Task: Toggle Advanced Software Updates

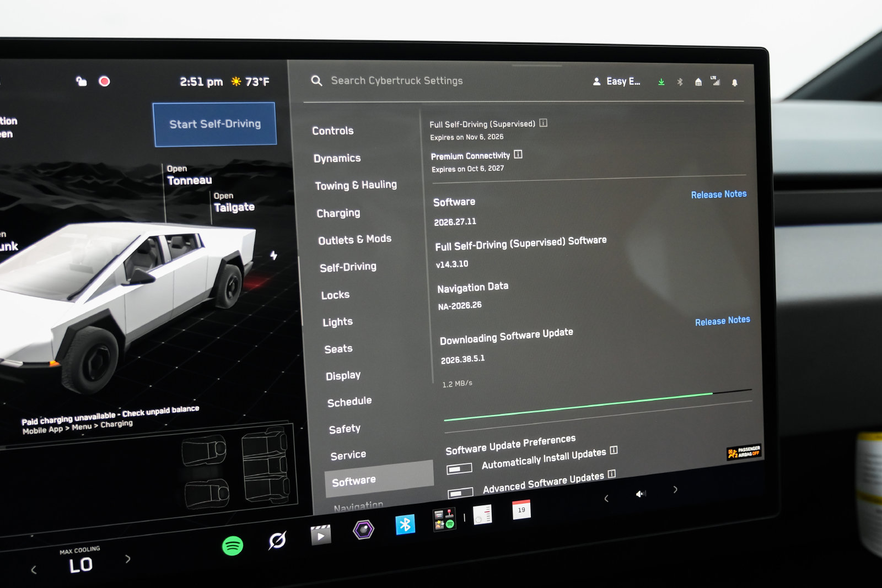Action: (x=461, y=493)
